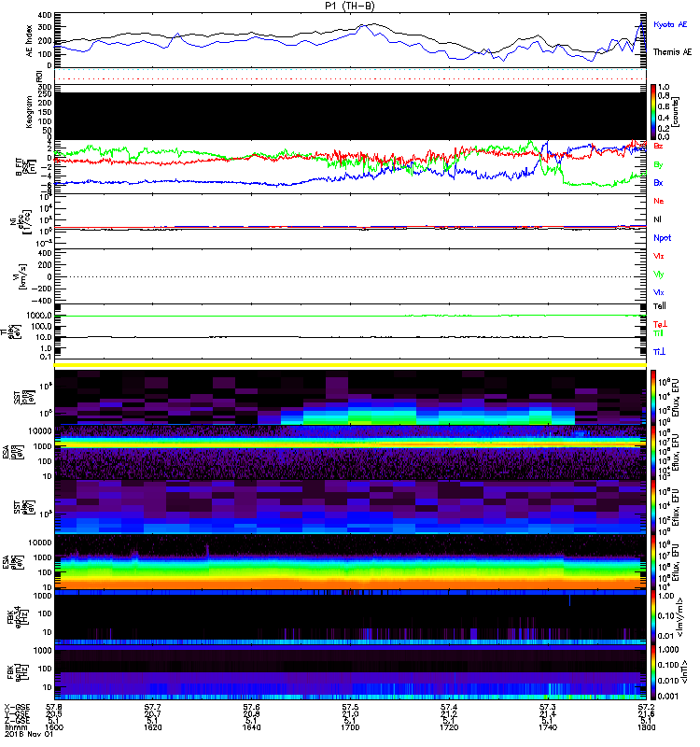Click the FBK electric field mV/m color bar

pyautogui.click(x=653, y=617)
